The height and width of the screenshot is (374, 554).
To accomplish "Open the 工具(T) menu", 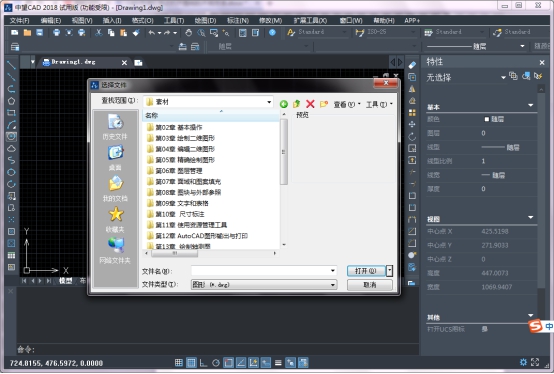I will tap(174, 20).
